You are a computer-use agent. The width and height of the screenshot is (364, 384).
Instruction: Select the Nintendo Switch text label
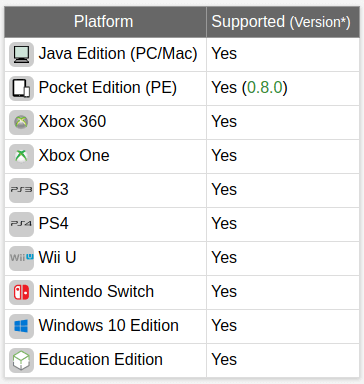pos(96,291)
